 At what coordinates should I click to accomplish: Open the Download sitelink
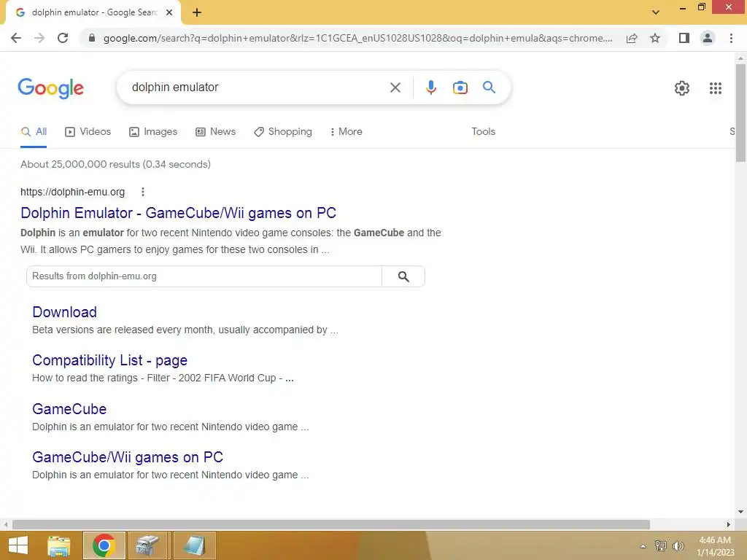tap(64, 312)
